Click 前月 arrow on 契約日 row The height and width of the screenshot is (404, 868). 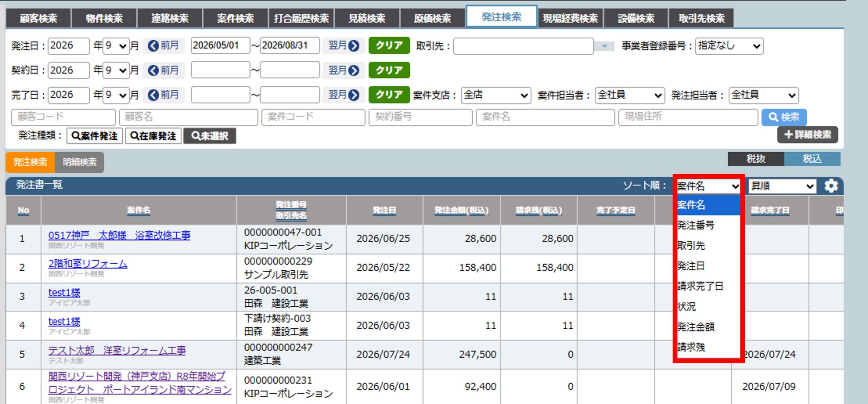163,70
